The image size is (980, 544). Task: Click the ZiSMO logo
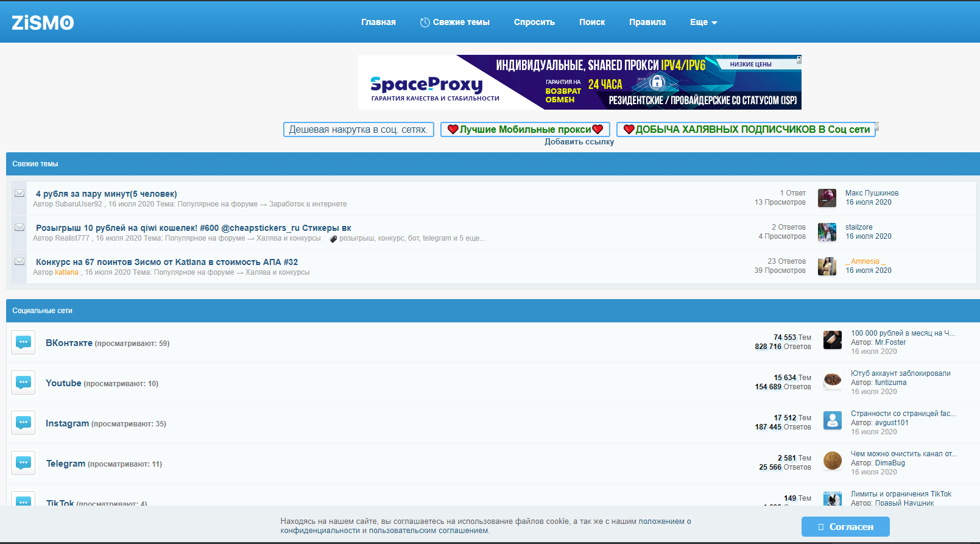tap(43, 23)
